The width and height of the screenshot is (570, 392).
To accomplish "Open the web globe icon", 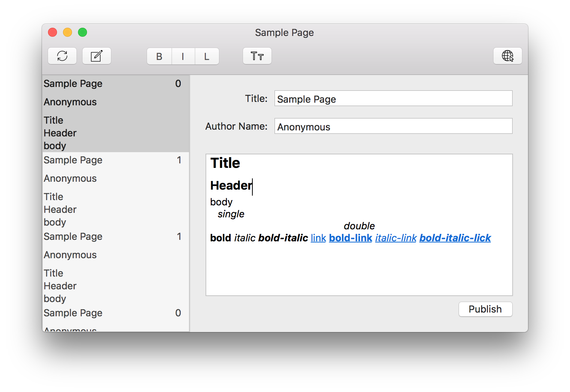I will (508, 56).
